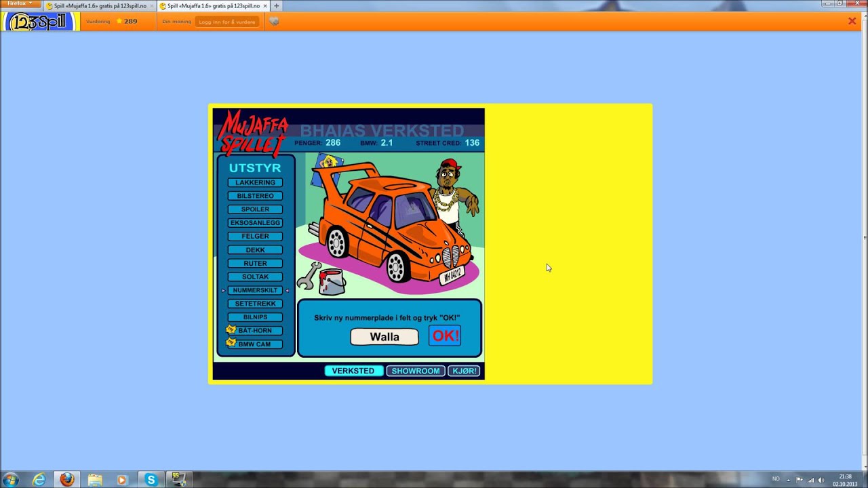Image resolution: width=868 pixels, height=488 pixels.
Task: Click the 123Spill site logo
Action: pyautogui.click(x=39, y=22)
